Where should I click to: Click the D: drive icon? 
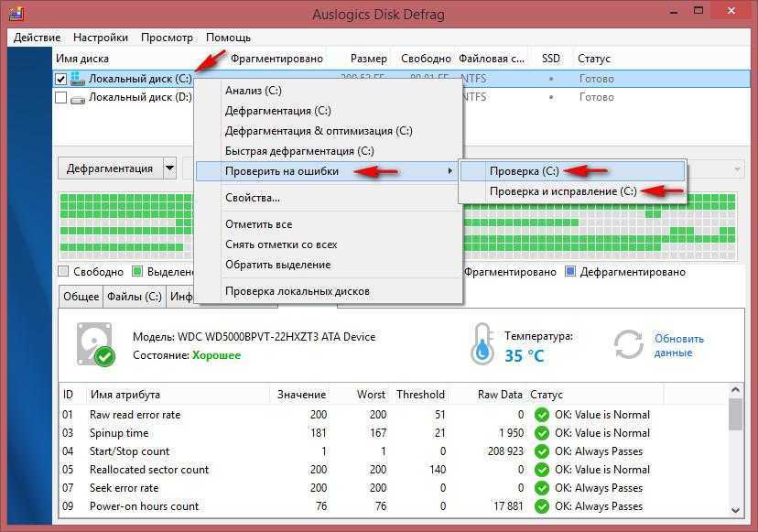point(77,99)
